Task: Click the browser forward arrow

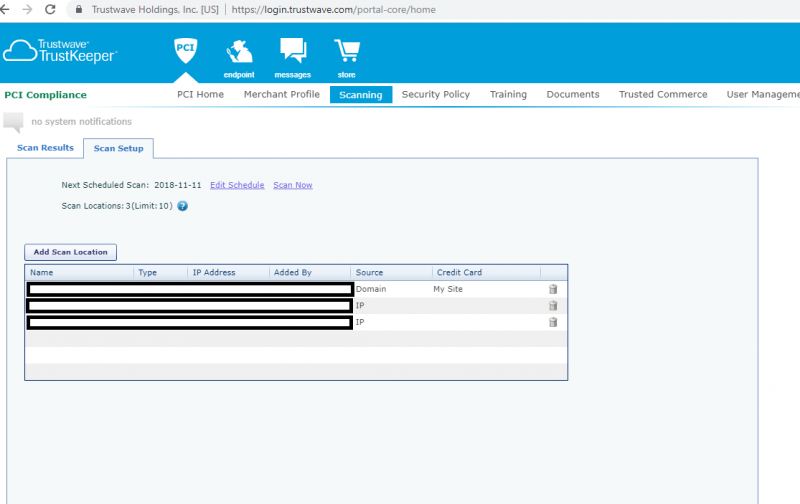Action: coord(26,9)
